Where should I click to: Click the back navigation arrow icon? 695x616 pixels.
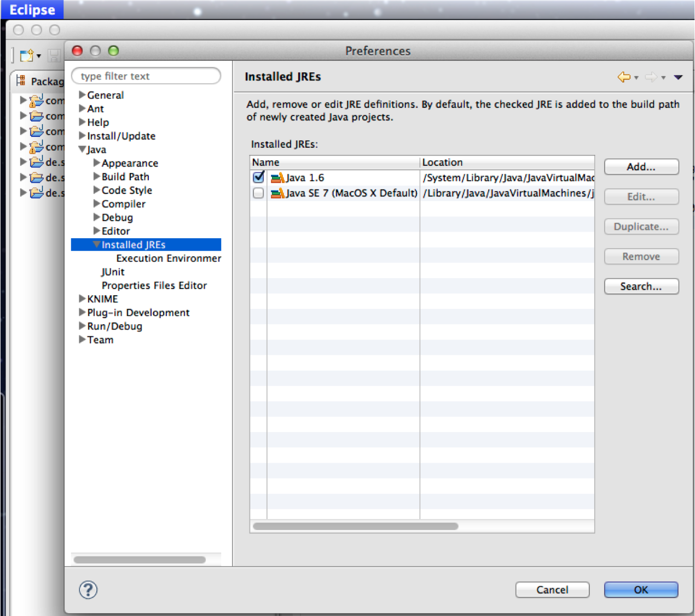623,77
